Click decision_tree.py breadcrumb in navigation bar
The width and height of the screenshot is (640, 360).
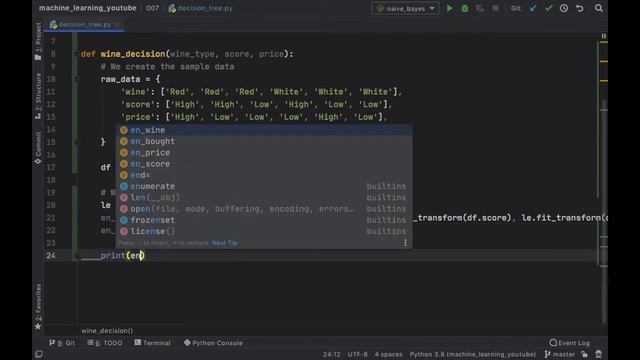pyautogui.click(x=200, y=8)
